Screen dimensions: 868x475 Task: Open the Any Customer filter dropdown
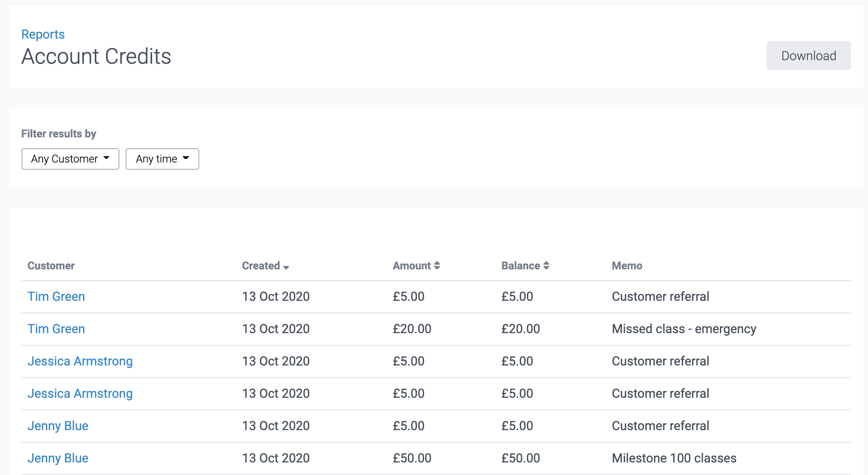tap(70, 158)
